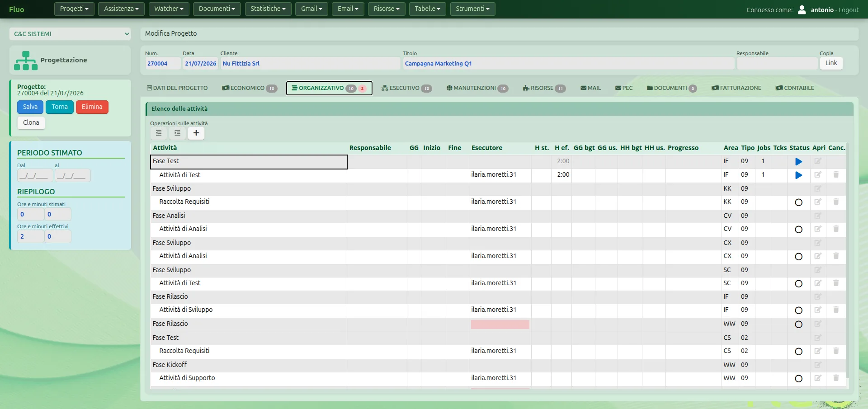Expand the C&C SISTEMI company selector

(x=70, y=34)
